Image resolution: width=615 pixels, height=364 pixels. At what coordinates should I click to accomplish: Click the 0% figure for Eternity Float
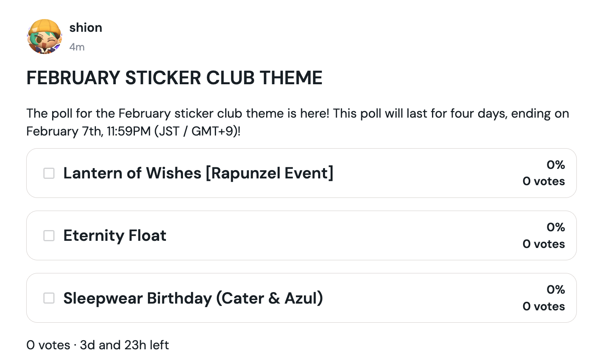click(555, 227)
